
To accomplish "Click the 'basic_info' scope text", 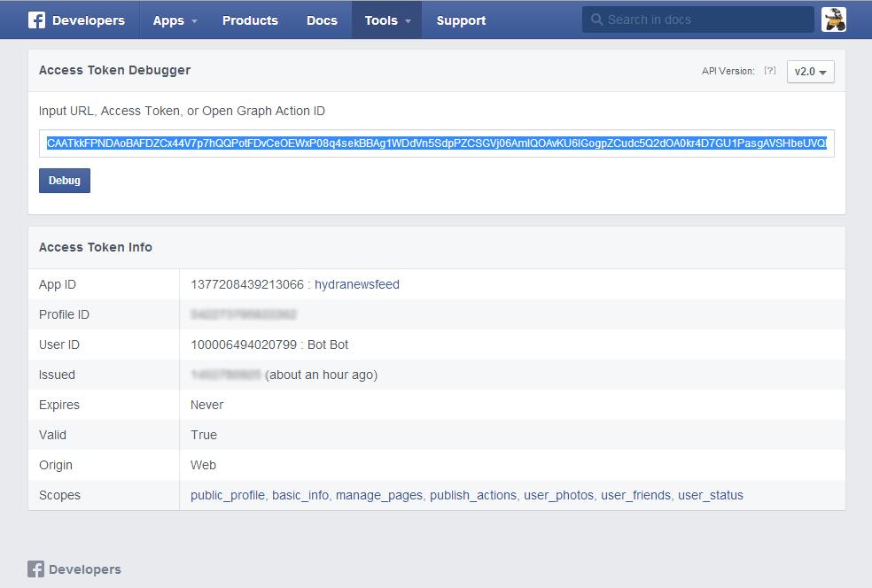I will [300, 495].
